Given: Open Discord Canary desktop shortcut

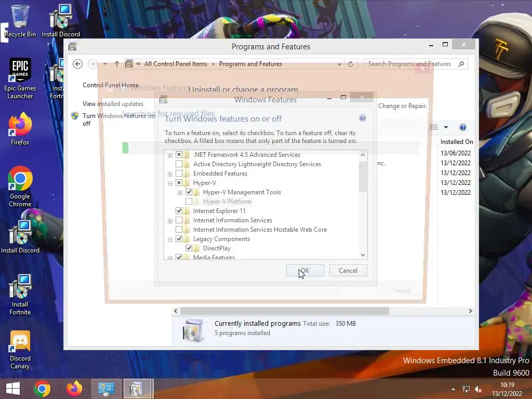Looking at the screenshot, I should click(x=20, y=350).
